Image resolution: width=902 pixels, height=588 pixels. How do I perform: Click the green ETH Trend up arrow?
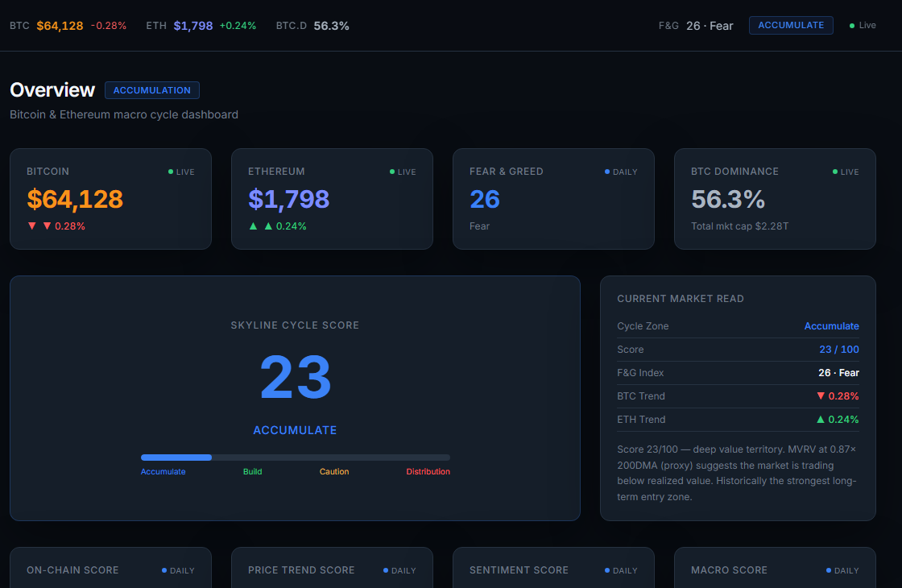click(x=821, y=420)
